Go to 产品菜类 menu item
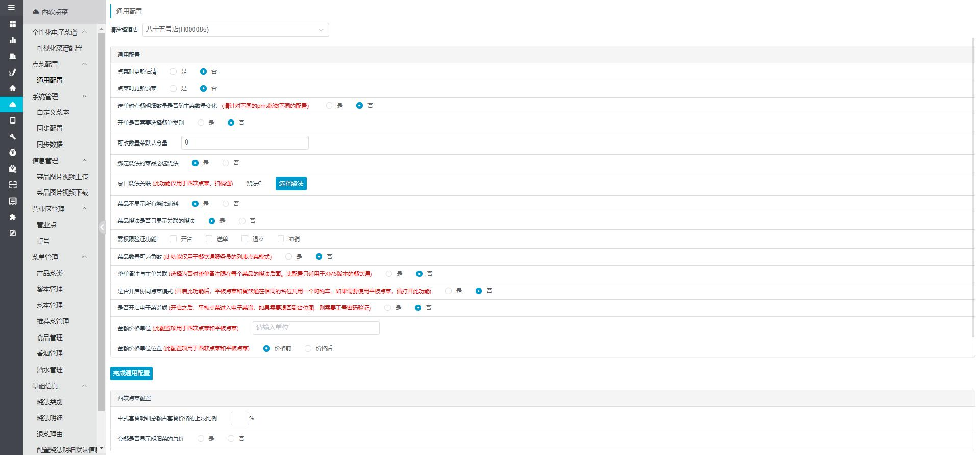Image resolution: width=980 pixels, height=455 pixels. [50, 273]
